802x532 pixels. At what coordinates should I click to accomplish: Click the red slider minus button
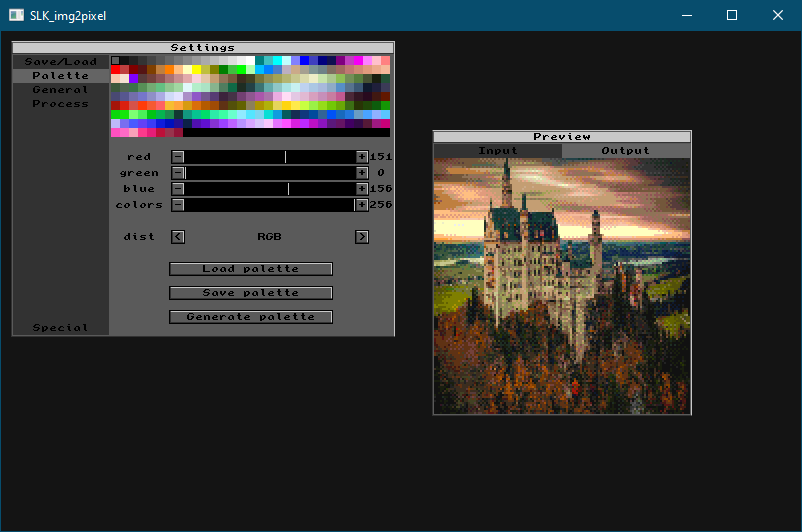(x=178, y=157)
